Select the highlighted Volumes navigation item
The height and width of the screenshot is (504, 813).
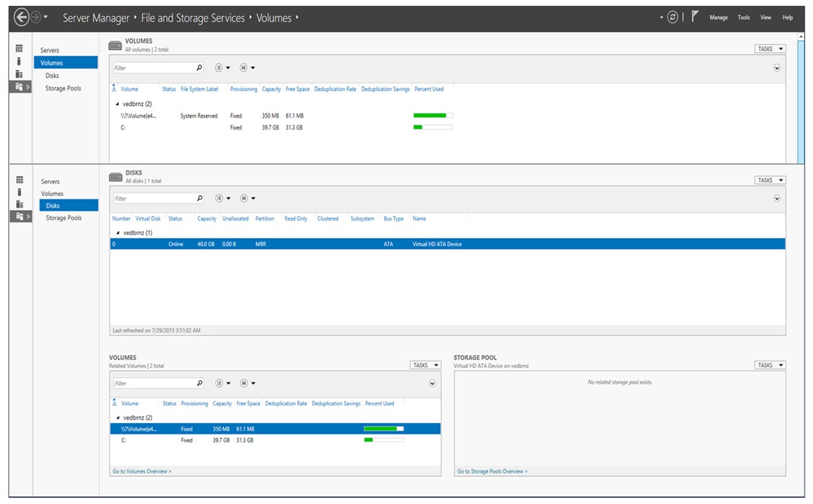[x=66, y=63]
